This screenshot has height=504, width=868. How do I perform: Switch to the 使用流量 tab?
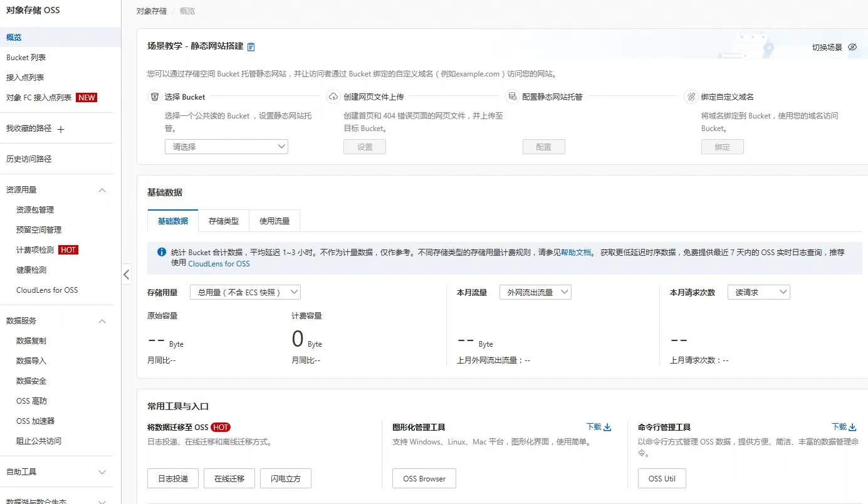(x=275, y=221)
